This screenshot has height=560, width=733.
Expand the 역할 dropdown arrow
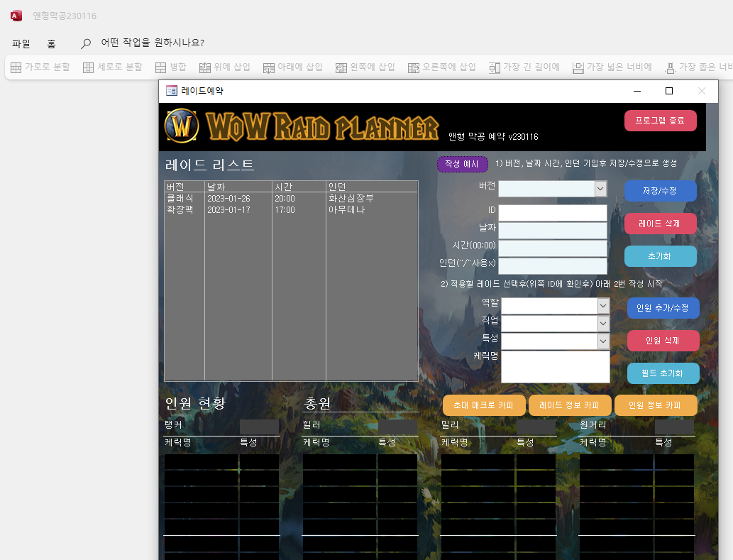(x=604, y=306)
